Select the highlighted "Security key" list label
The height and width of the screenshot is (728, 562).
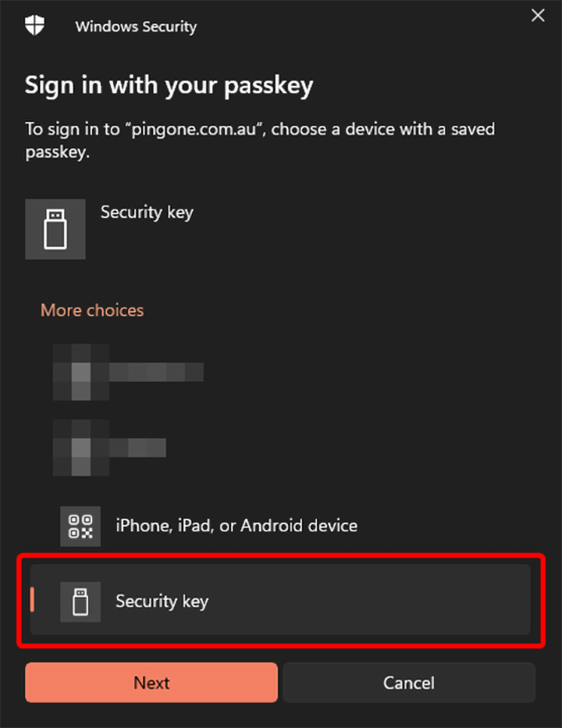click(162, 601)
